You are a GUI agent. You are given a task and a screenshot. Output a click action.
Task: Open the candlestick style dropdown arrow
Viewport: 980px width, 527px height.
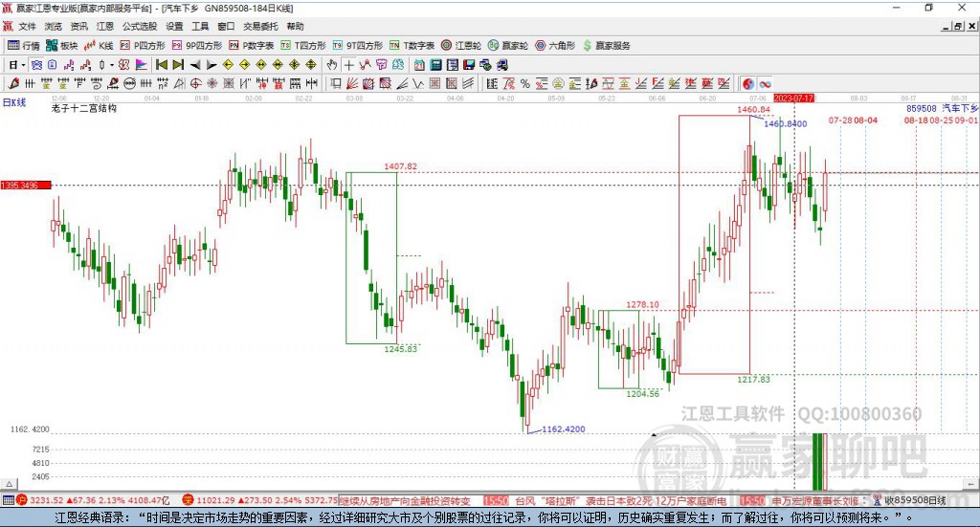click(112, 65)
